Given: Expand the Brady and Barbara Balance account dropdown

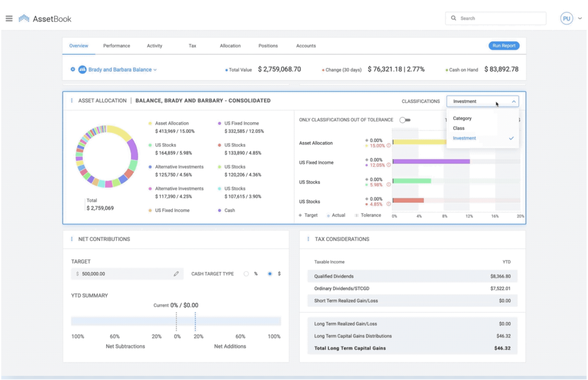Looking at the screenshot, I should (x=155, y=70).
